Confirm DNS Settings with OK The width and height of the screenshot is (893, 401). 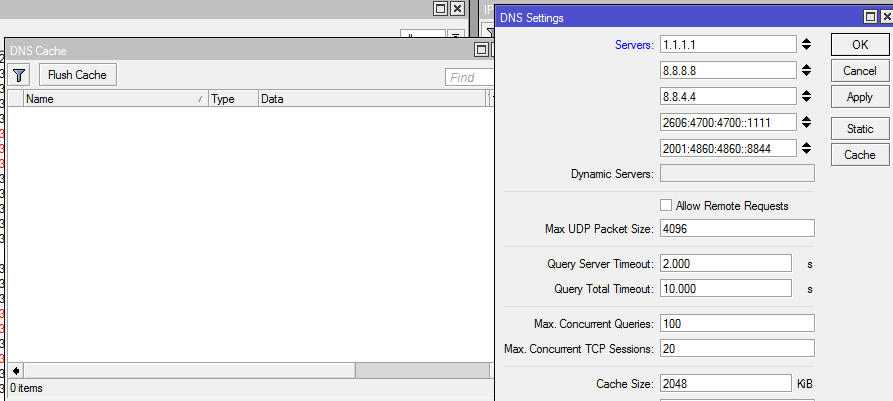tap(859, 45)
